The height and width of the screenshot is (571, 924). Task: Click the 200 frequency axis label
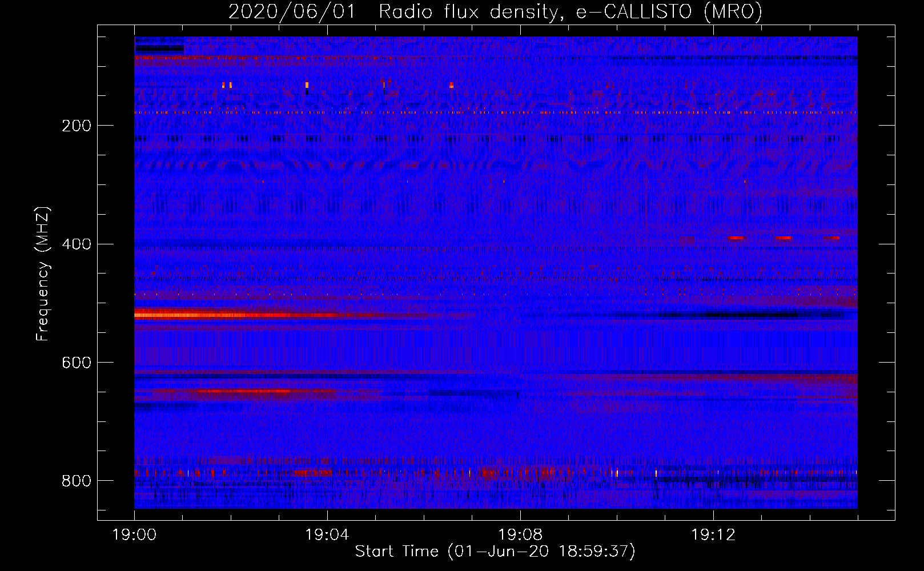[x=77, y=126]
